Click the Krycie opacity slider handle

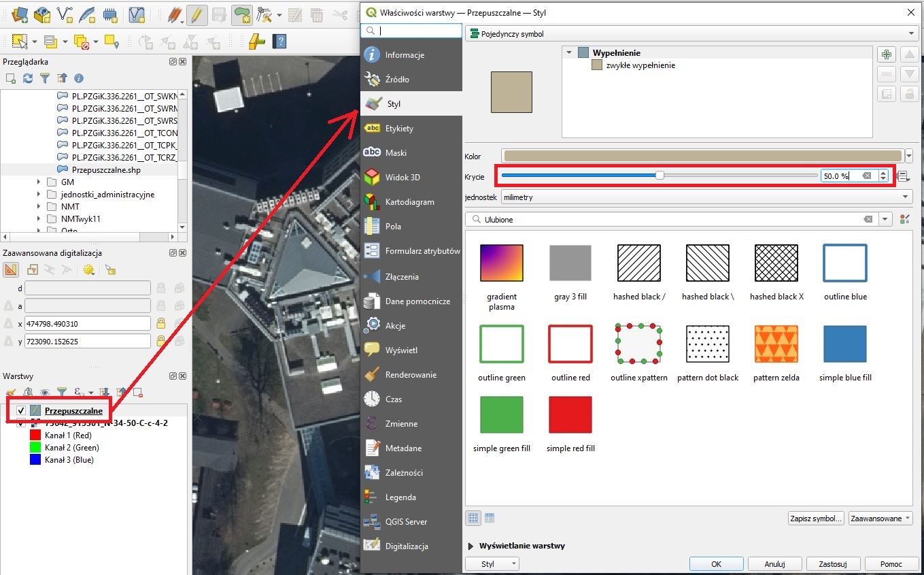tap(660, 176)
